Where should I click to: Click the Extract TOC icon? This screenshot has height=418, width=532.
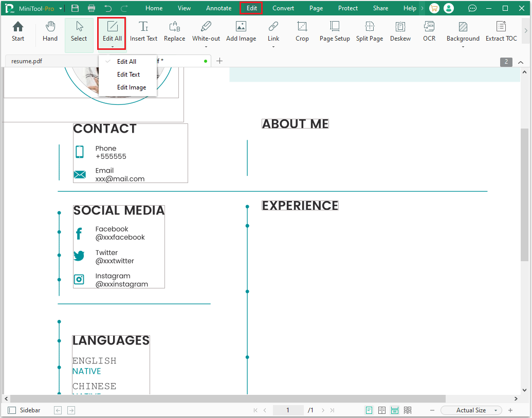pyautogui.click(x=501, y=32)
